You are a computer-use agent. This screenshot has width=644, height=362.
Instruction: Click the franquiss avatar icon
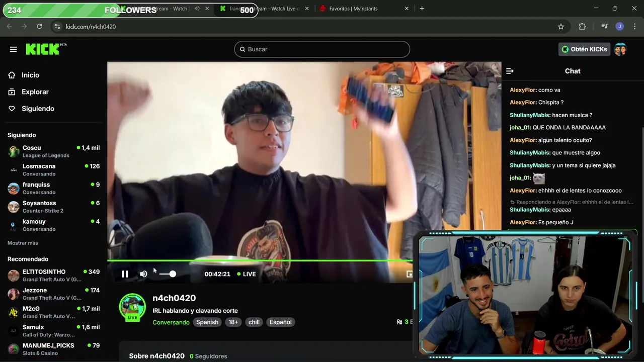point(14,189)
